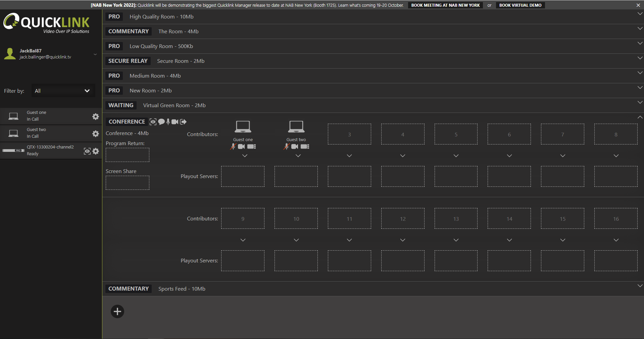The height and width of the screenshot is (339, 644).
Task: Expand the Secure Room - 2Mb row
Action: (640, 58)
